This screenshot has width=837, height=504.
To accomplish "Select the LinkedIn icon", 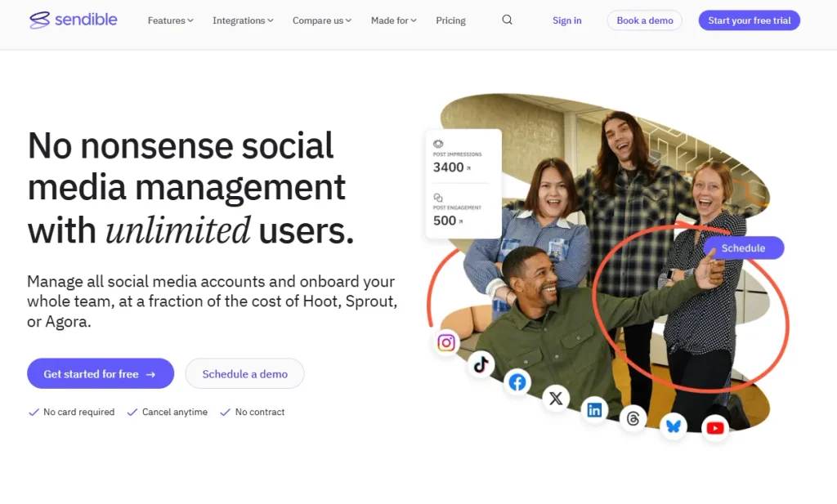I will (x=594, y=409).
